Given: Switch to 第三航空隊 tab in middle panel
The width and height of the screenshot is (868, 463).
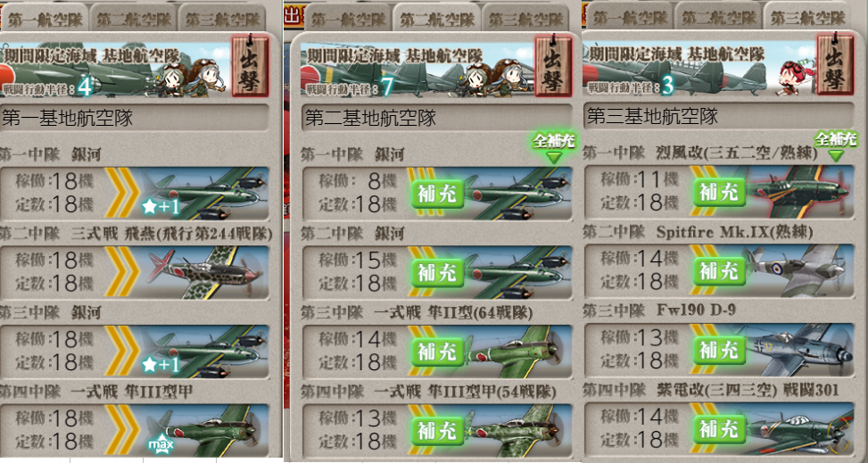Looking at the screenshot, I should pyautogui.click(x=525, y=18).
